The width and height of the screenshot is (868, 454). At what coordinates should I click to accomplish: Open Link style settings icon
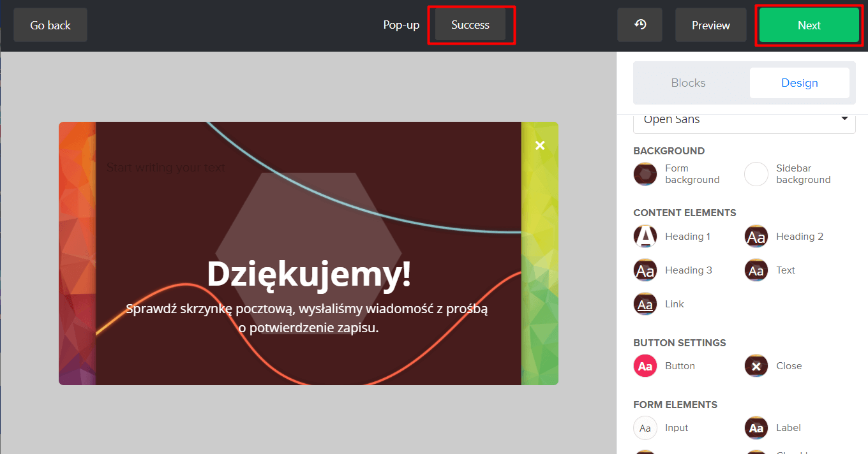pos(645,304)
